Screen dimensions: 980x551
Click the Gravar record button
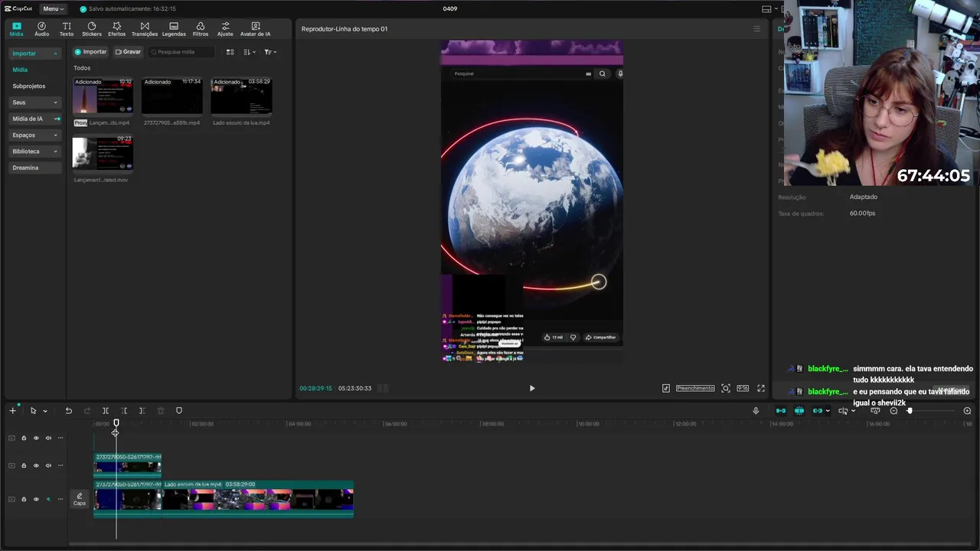coord(128,52)
